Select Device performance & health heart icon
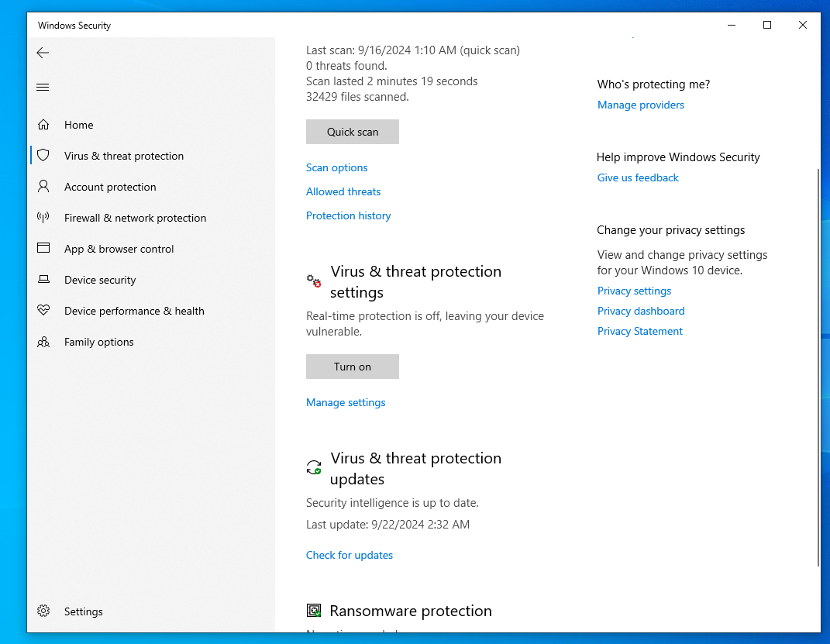Image resolution: width=830 pixels, height=644 pixels. (43, 311)
